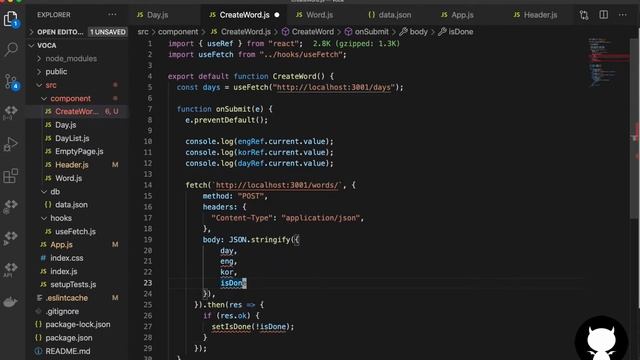Open the compare changes icon in editor toolbar
The height and width of the screenshot is (360, 640).
584,15
